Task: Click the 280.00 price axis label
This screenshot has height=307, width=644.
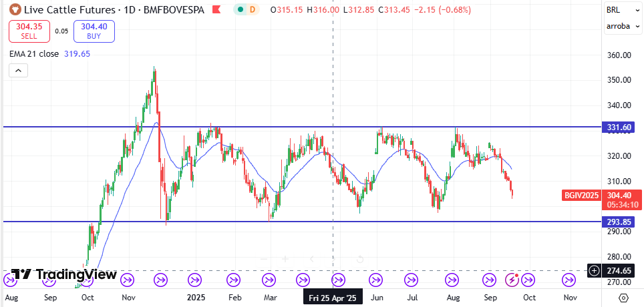Action: pyautogui.click(x=619, y=257)
